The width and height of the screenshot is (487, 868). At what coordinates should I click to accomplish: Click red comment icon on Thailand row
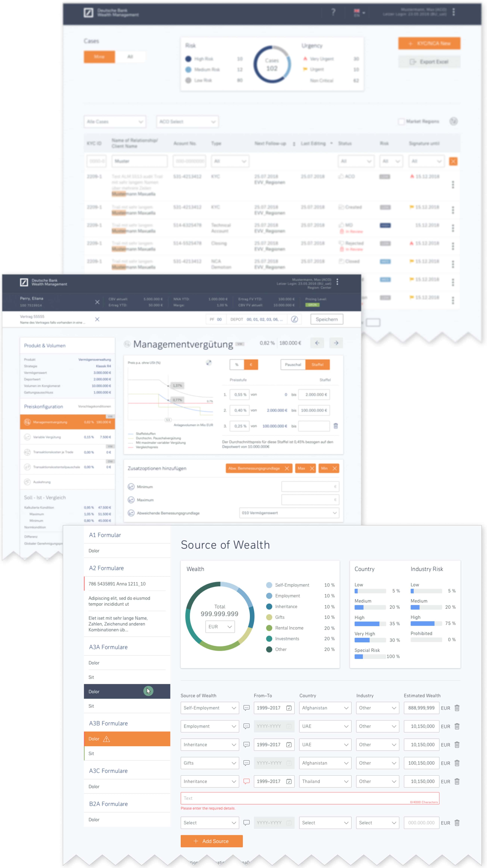(246, 781)
